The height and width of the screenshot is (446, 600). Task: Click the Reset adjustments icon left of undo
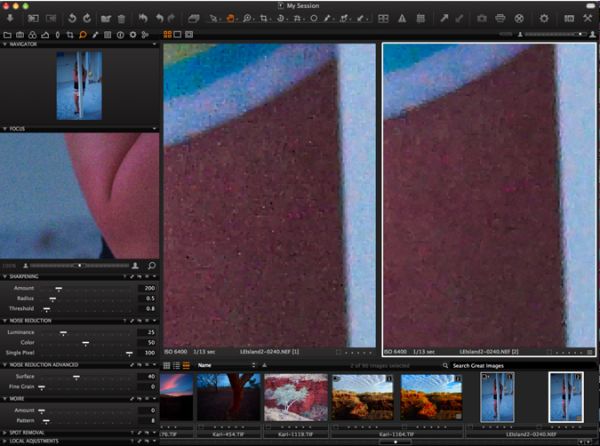tap(143, 18)
